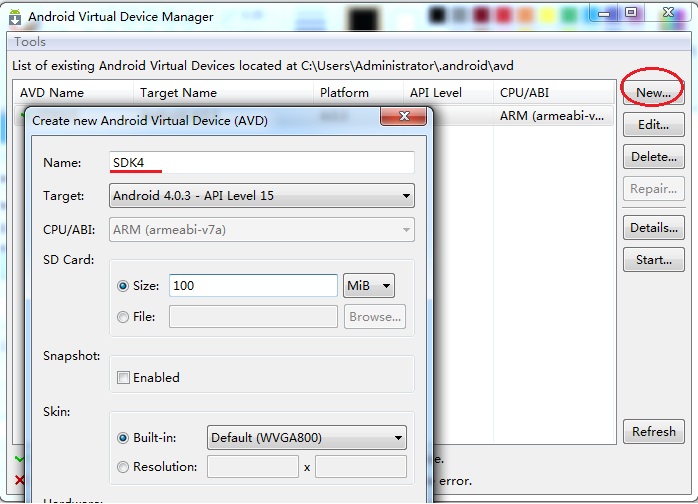Close the Create new AVD dialog
Screen dimensions: 698x504
tap(403, 116)
